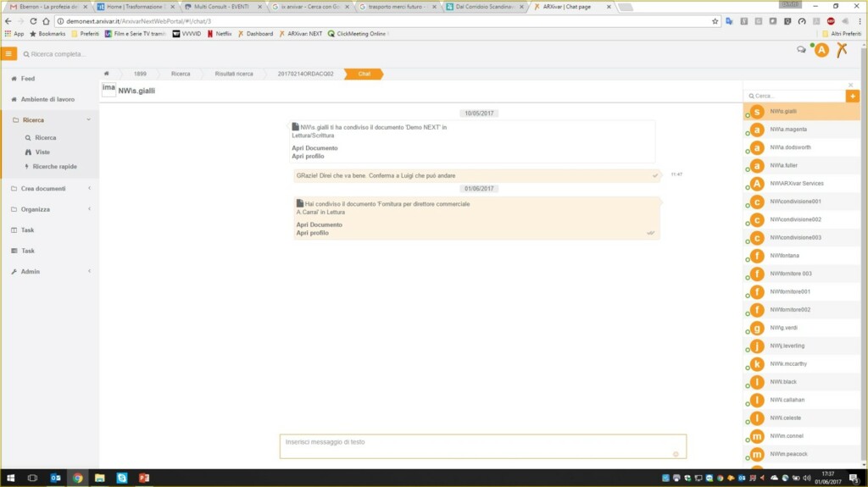Close the contacts panel with the X
Image resolution: width=868 pixels, height=487 pixels.
pos(851,85)
